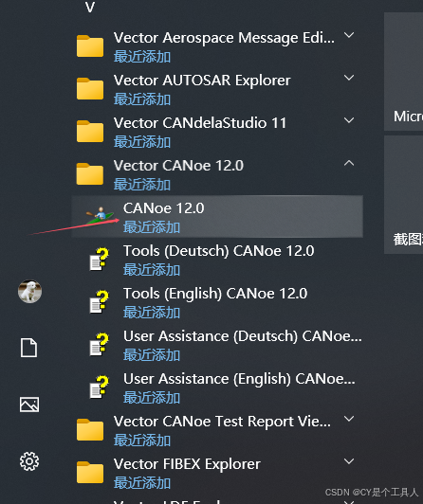Open the Settings gear icon
Screen dimensions: 423x504
29,461
